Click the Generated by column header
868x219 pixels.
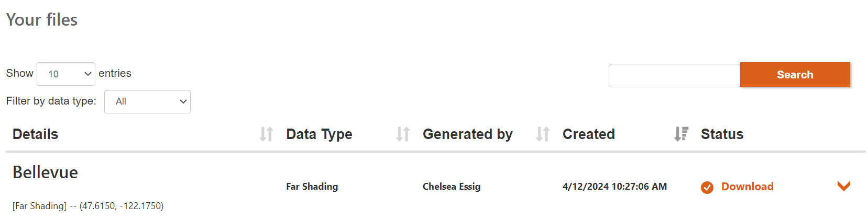tap(467, 134)
